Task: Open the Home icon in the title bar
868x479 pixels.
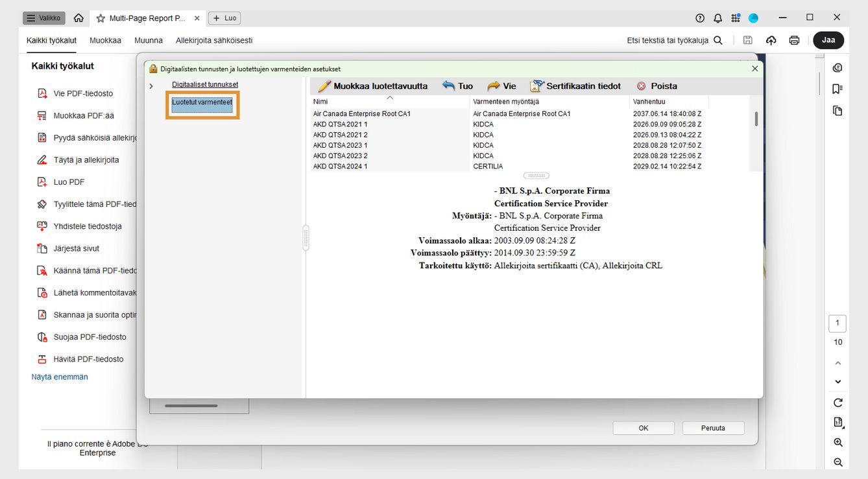Action: pos(78,18)
